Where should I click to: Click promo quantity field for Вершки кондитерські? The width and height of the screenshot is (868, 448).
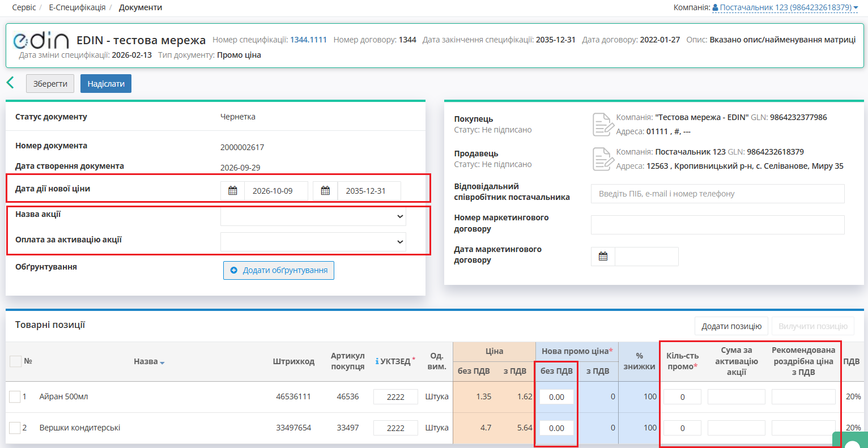point(683,428)
